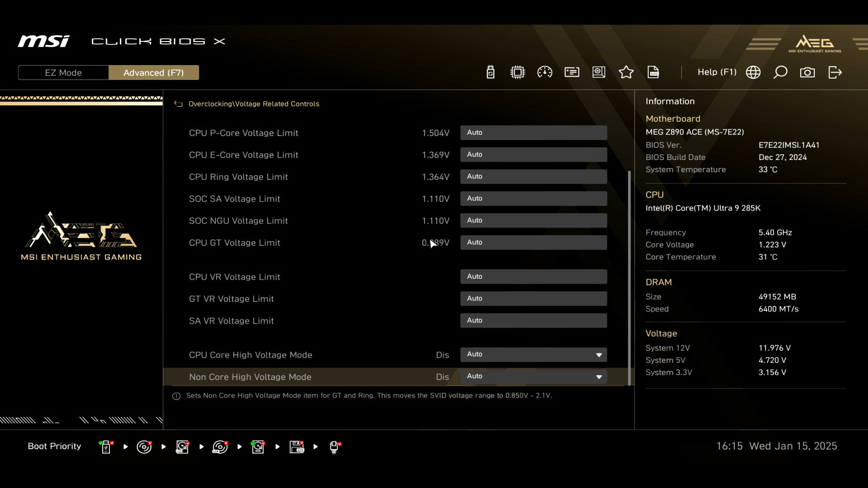Click SA VR Voltage Limit Auto field

[533, 321]
